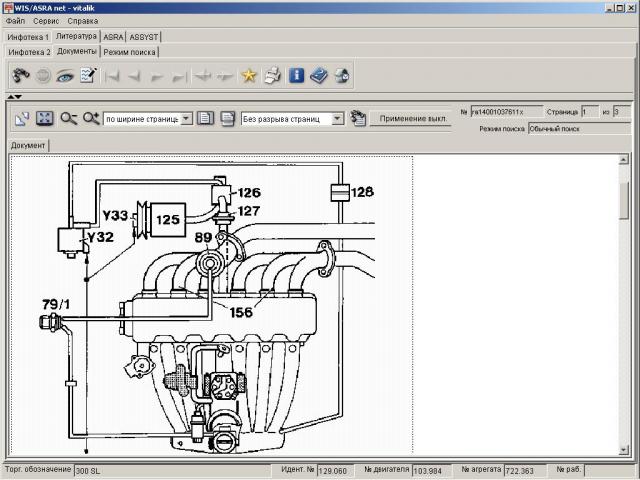Open the notes editing icon
This screenshot has width=640, height=480.
click(89, 75)
